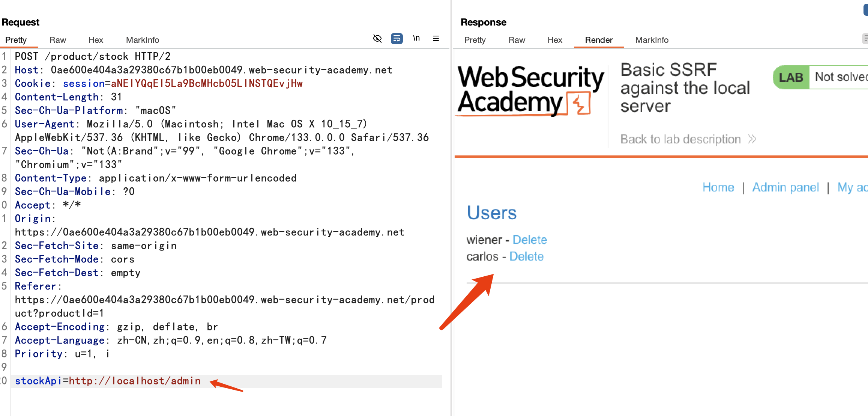Click the Back to lab description link

point(680,139)
